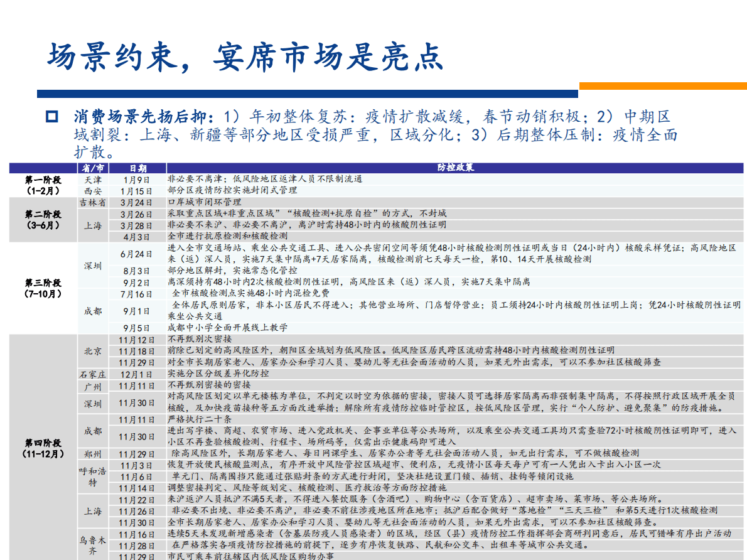The height and width of the screenshot is (560, 747).
Task: Click the 呼和浩特 city cell
Action: tap(93, 477)
